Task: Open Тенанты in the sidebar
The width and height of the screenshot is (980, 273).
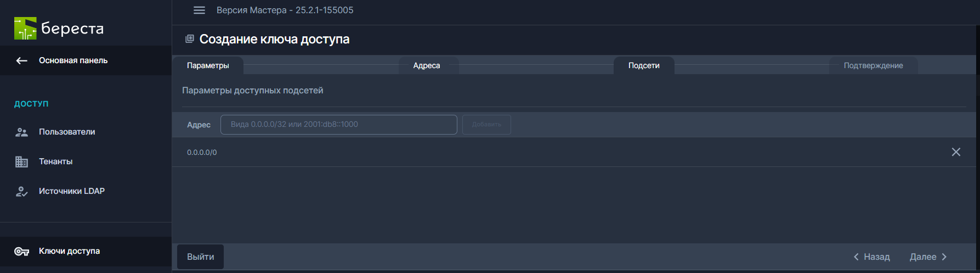Action: point(56,161)
